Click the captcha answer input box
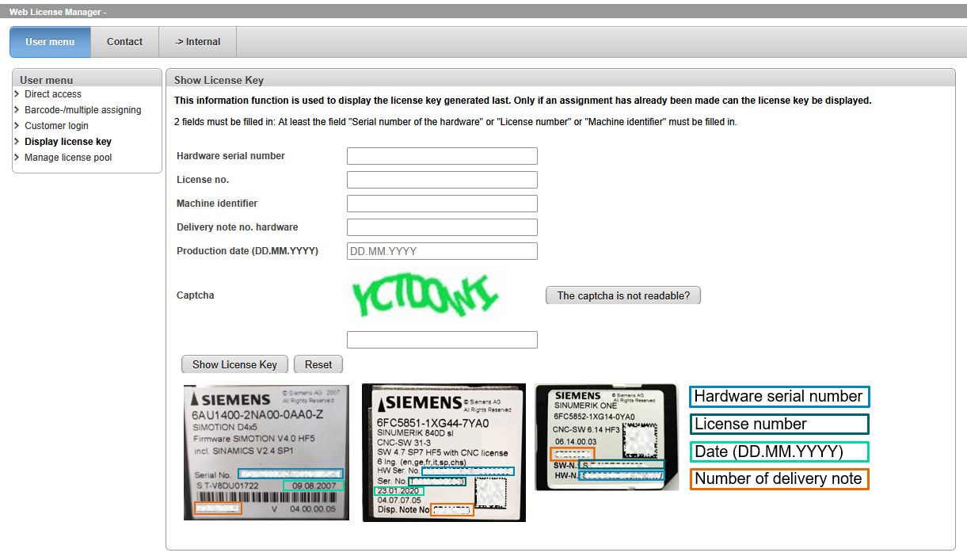 [442, 340]
